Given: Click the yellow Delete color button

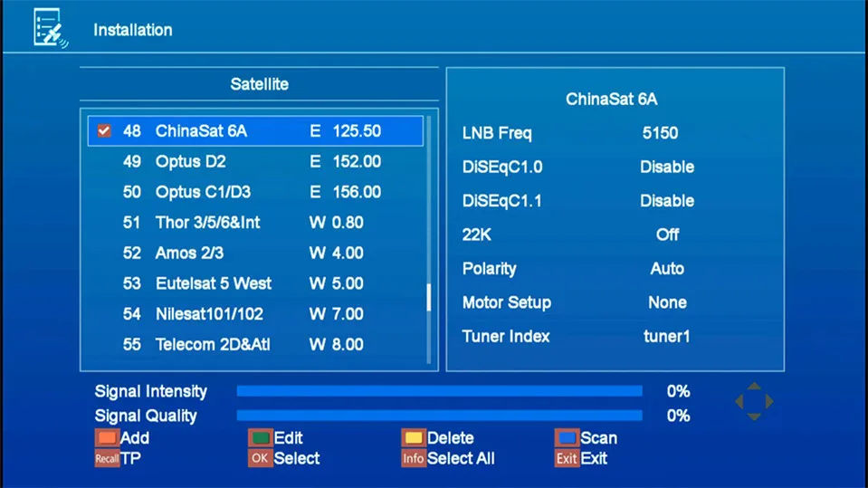Looking at the screenshot, I should 414,437.
